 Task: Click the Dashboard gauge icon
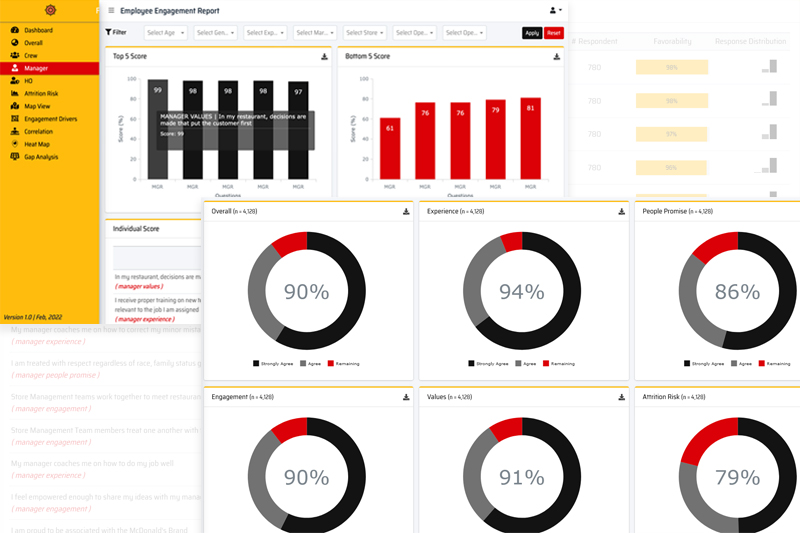(15, 30)
